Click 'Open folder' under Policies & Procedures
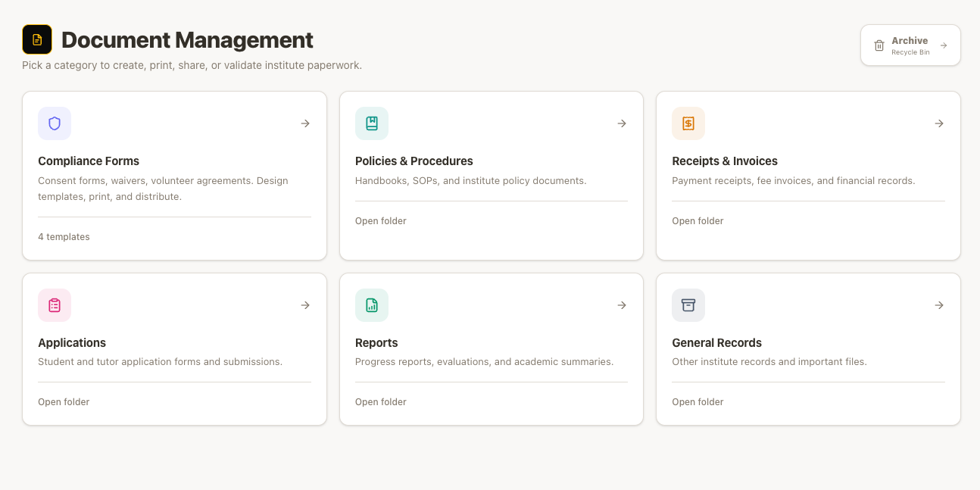This screenshot has height=490, width=980. 381,221
